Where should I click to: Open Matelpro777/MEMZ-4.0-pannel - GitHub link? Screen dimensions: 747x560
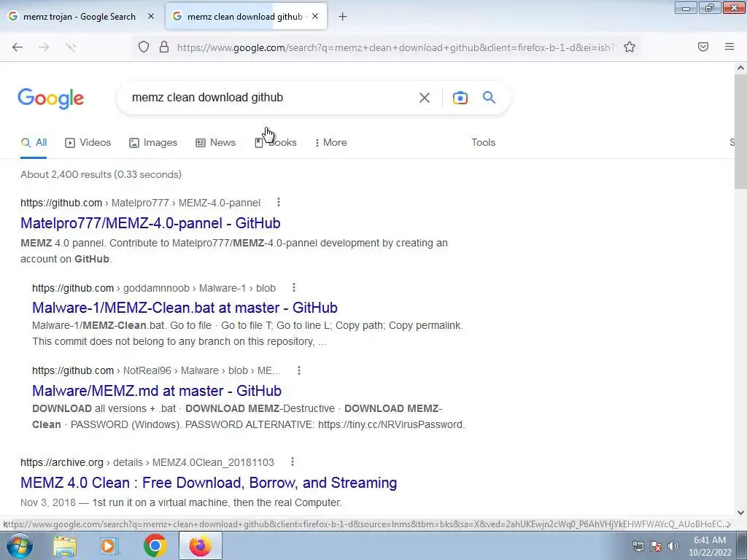click(150, 223)
